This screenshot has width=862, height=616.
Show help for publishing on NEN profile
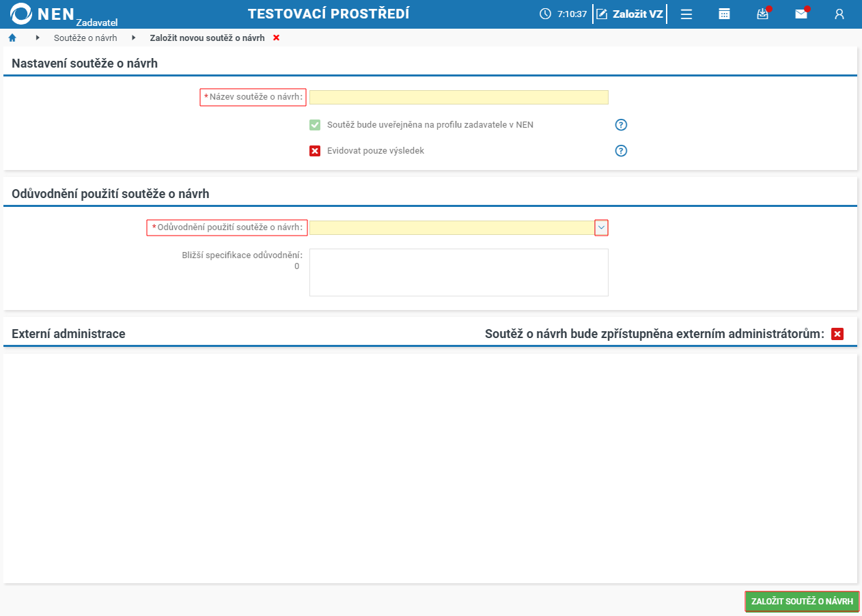(621, 125)
